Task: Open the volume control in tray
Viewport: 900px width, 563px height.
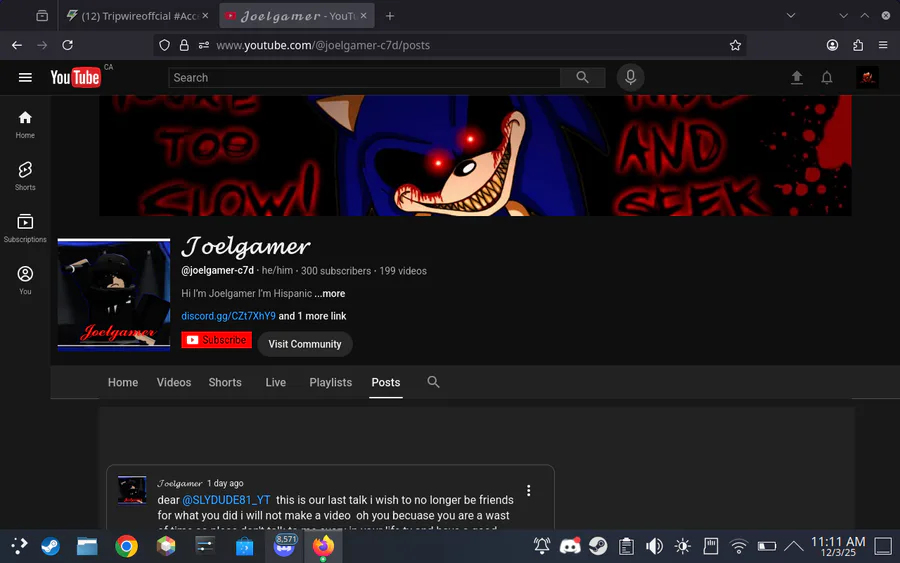Action: [x=654, y=546]
